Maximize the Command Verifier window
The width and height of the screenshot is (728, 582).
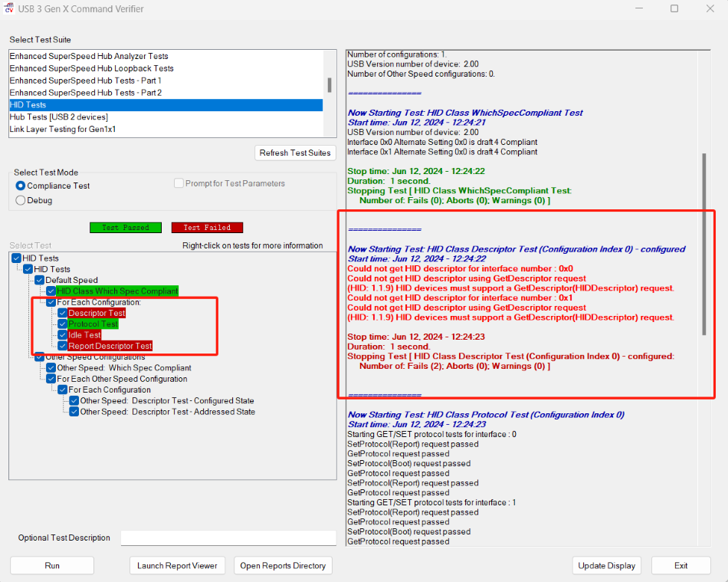(674, 8)
